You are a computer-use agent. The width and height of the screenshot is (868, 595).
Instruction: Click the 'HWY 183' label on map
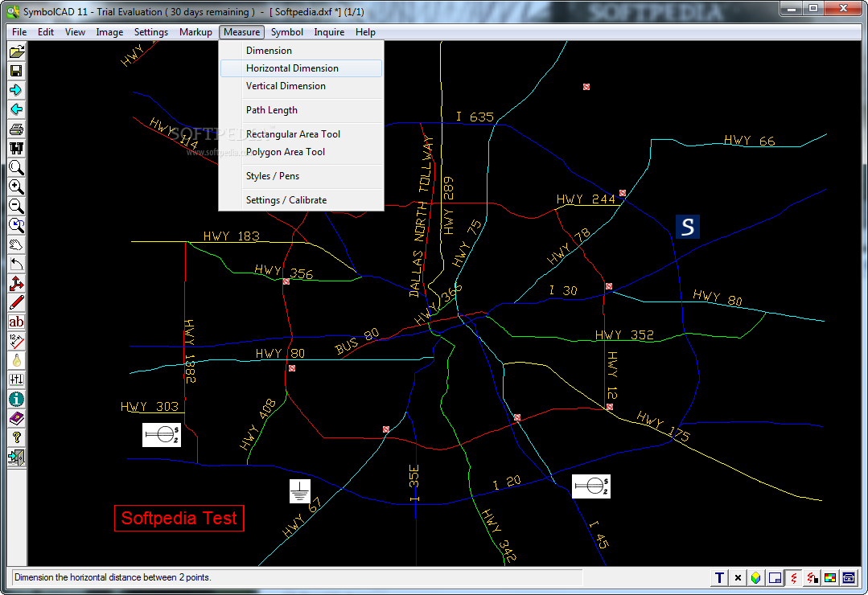tap(232, 236)
